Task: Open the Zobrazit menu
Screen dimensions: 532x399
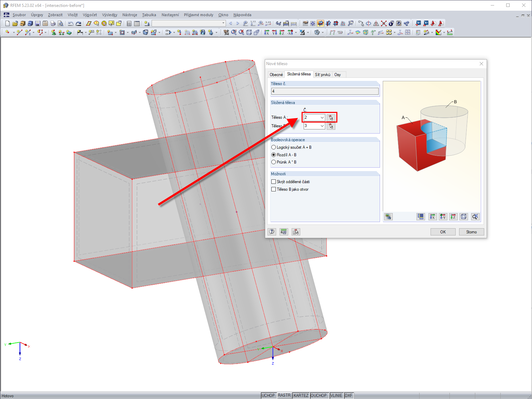Action: 55,15
